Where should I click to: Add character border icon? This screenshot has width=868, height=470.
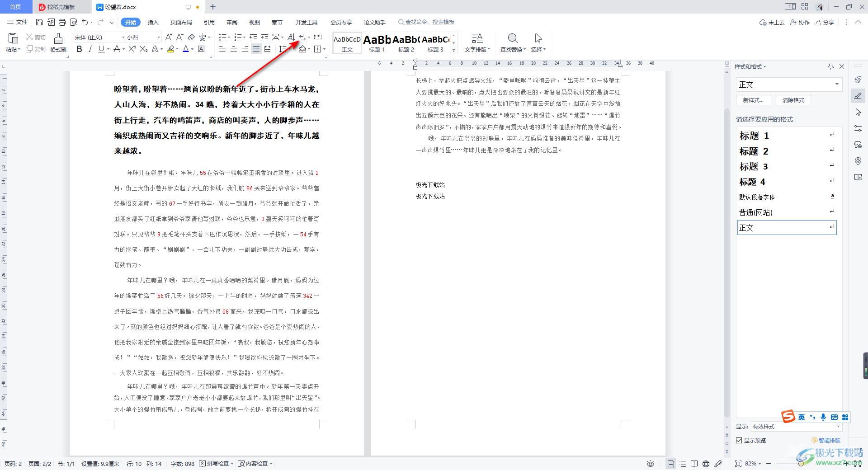coord(202,49)
